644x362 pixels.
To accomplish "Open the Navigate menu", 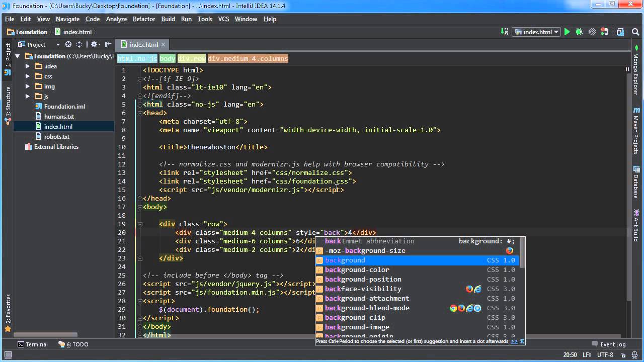I will pos(67,19).
